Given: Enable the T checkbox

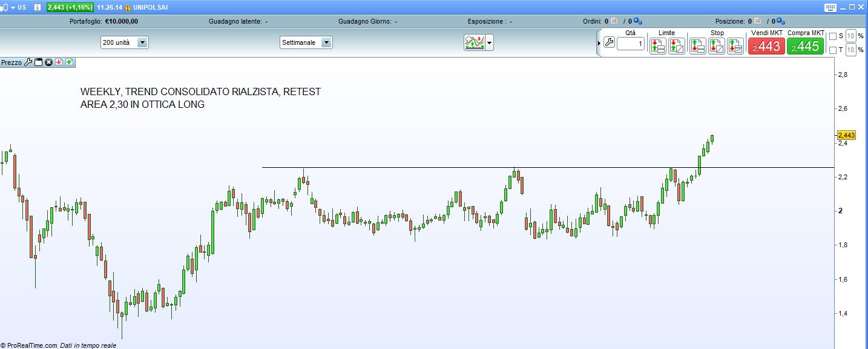Looking at the screenshot, I should [x=833, y=50].
